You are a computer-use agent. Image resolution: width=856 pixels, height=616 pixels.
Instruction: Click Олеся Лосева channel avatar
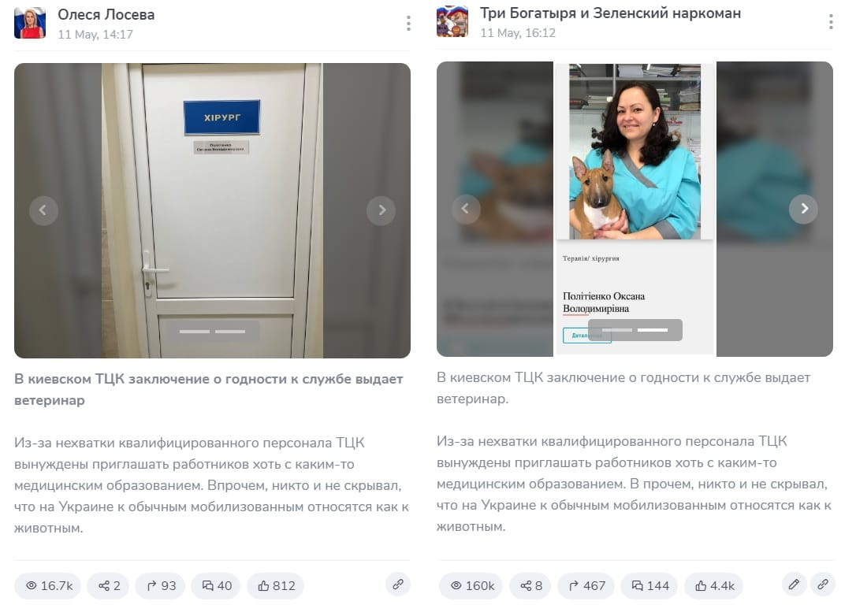(x=30, y=23)
